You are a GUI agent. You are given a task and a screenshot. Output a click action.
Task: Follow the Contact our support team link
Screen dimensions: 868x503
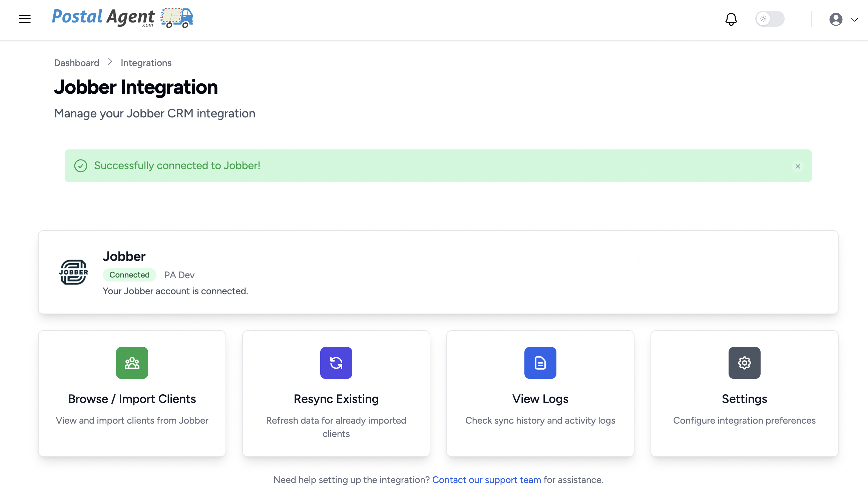point(486,480)
